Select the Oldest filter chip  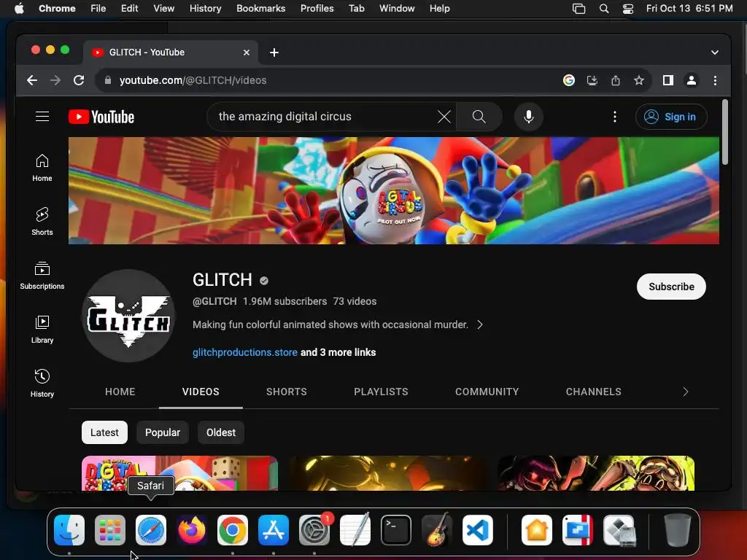[221, 432]
